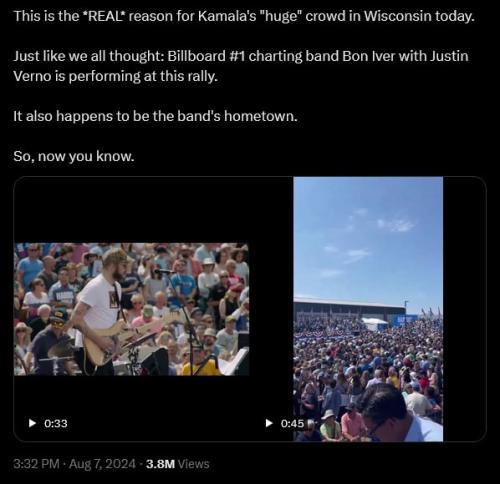Open the rally crowd video thumbnail
The image size is (500, 484).
[368, 309]
